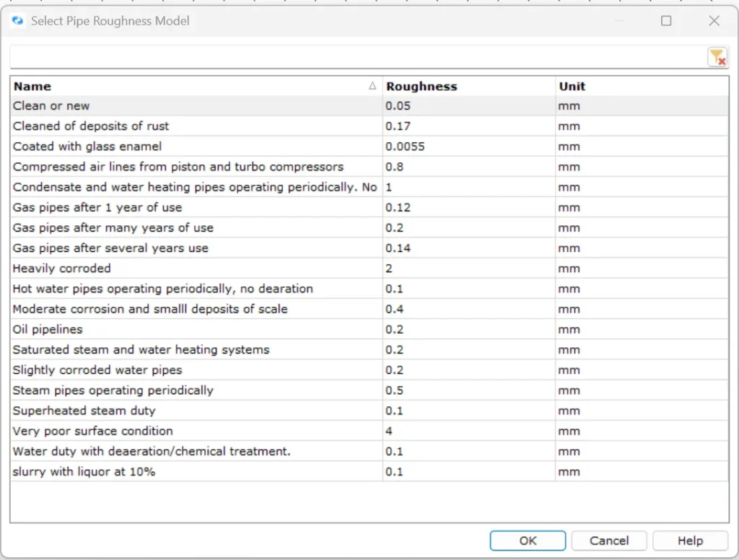Maximize the Select Pipe Roughness Model dialog

(666, 21)
